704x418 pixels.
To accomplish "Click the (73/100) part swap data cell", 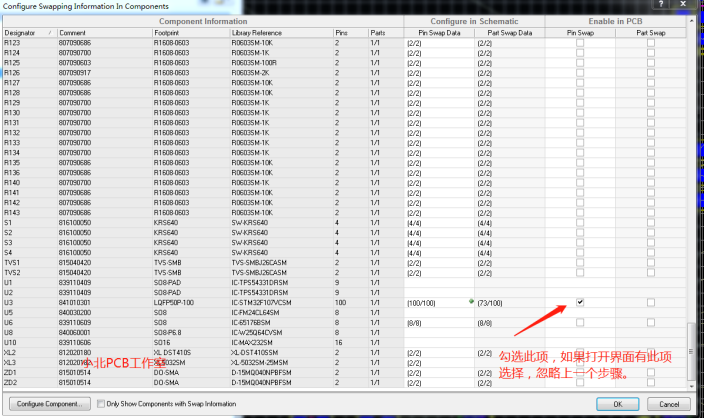I will 510,303.
